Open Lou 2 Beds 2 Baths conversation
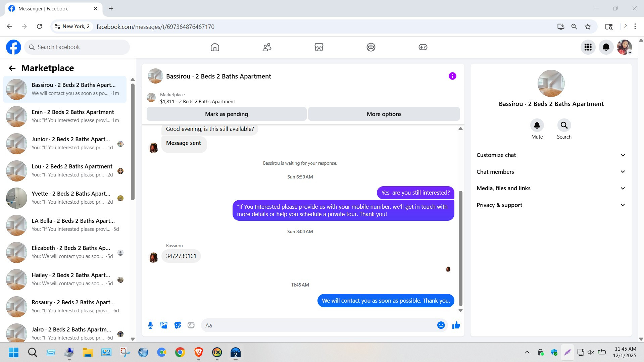644x362 pixels. [x=65, y=171]
